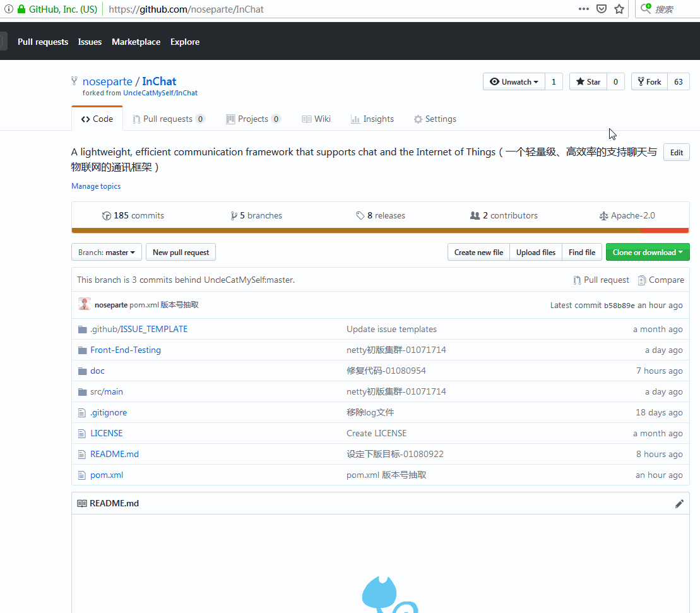Click the site info icon in address bar
Image resolution: width=700 pixels, height=613 pixels.
pos(8,9)
